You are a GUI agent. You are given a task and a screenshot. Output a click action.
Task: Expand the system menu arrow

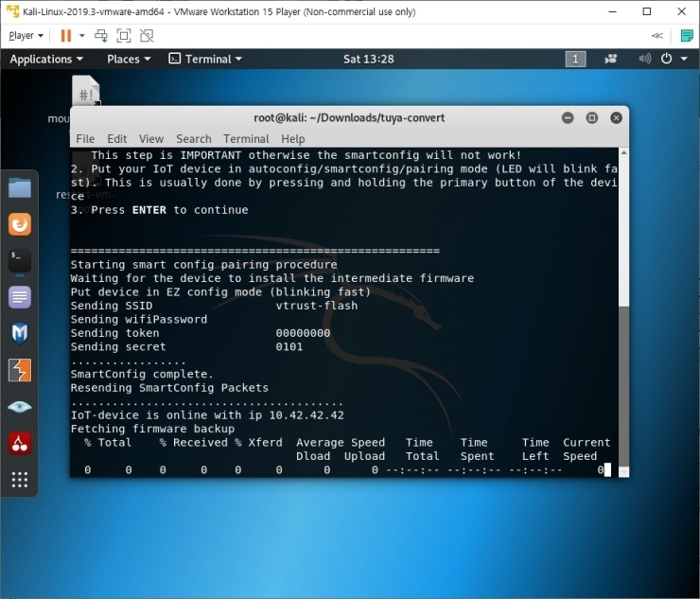click(684, 59)
